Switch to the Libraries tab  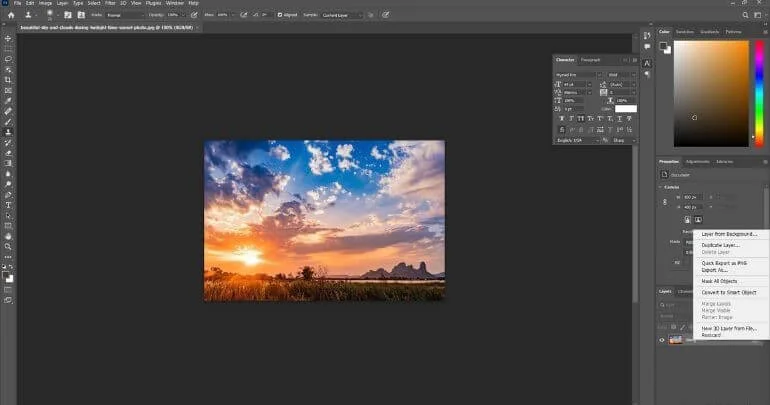[x=725, y=162]
